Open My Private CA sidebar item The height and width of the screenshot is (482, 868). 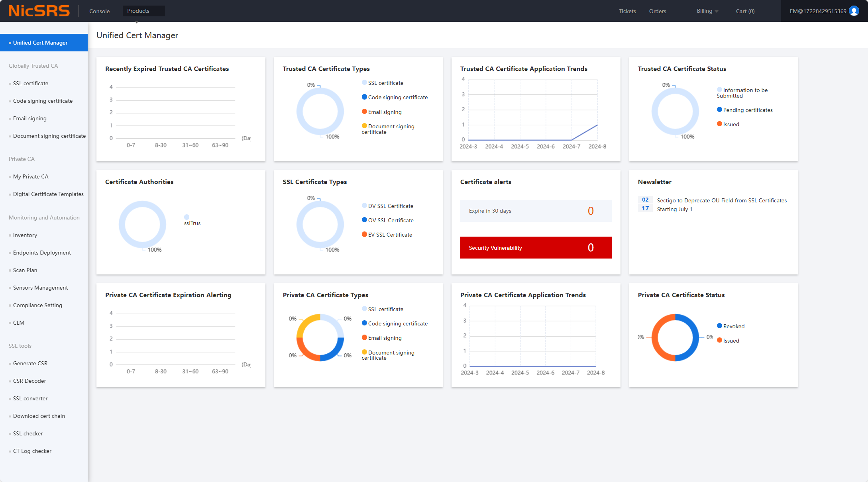click(x=31, y=176)
